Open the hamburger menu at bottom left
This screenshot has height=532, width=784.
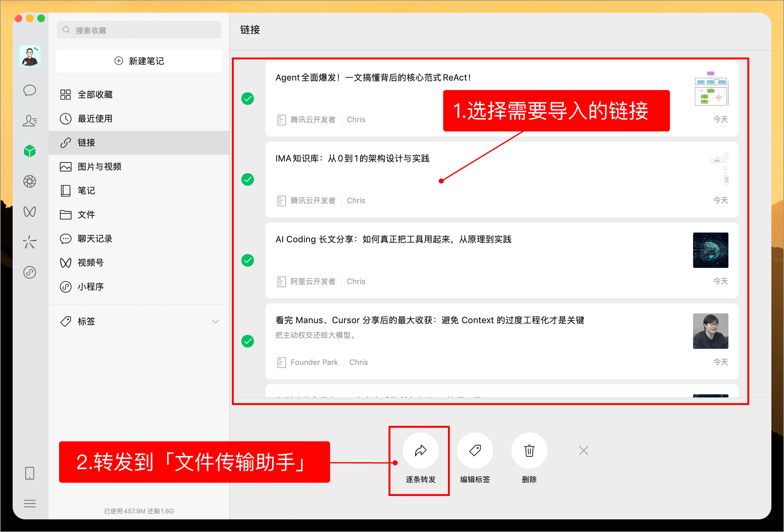click(30, 503)
